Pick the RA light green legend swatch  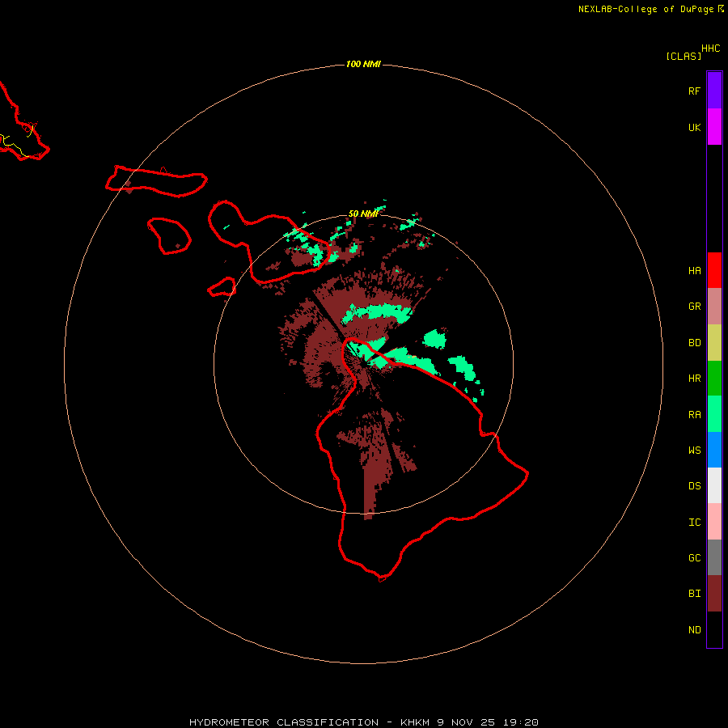[x=714, y=414]
